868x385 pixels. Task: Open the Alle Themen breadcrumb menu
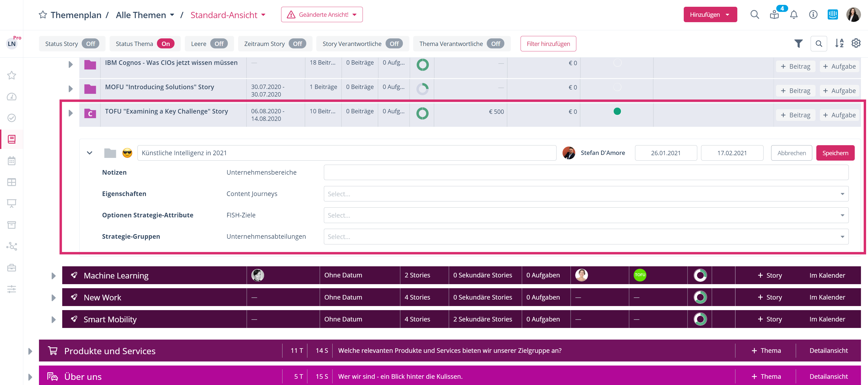tap(145, 15)
